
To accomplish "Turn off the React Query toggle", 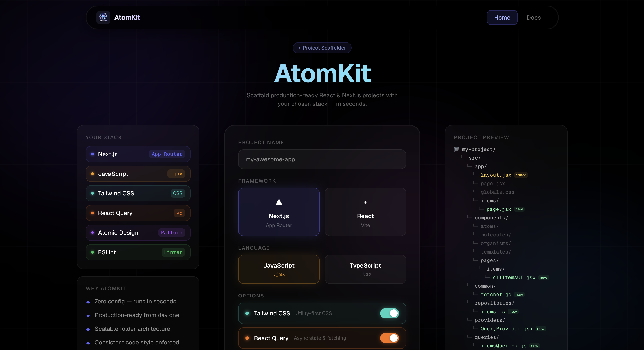I will tap(389, 338).
